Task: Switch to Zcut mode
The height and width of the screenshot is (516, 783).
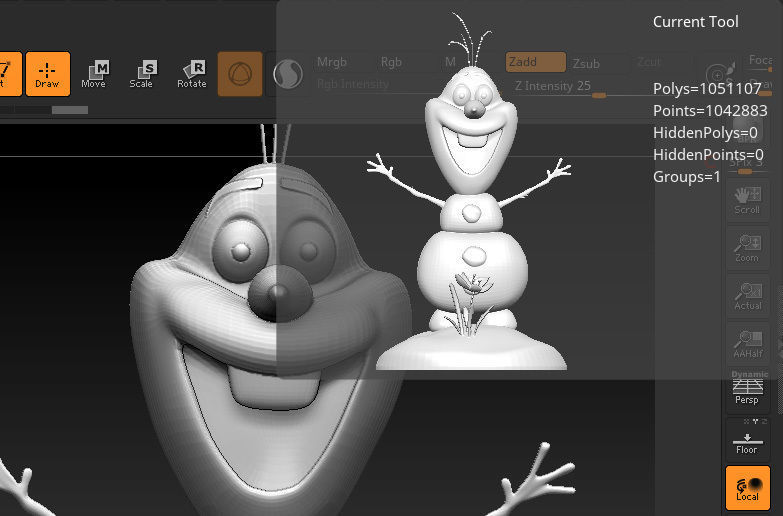Action: (649, 62)
